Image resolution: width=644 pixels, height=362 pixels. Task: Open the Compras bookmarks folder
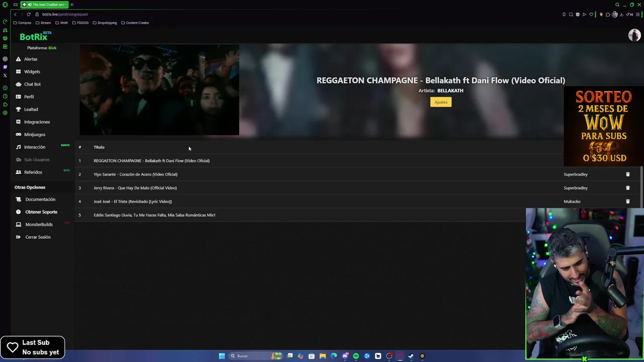22,23
